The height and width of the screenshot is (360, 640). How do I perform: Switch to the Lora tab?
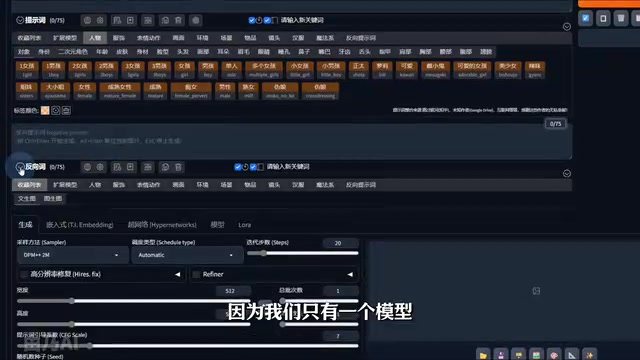[244, 224]
